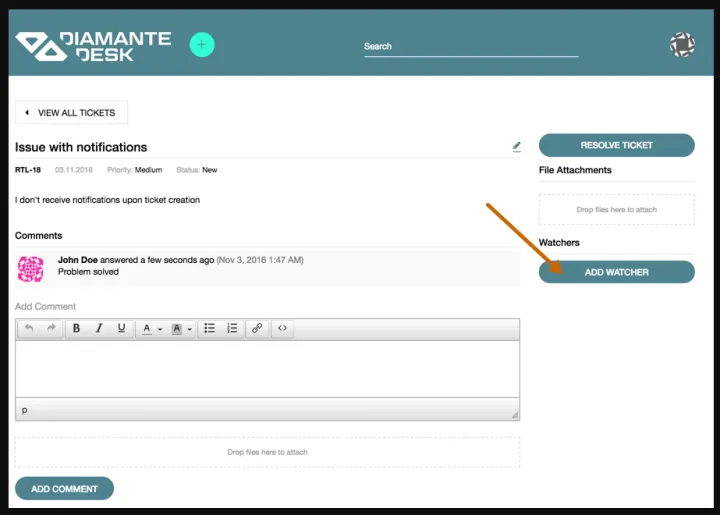Click the green plus create ticket button
Viewport: 720px width, 515px height.
[x=202, y=45]
